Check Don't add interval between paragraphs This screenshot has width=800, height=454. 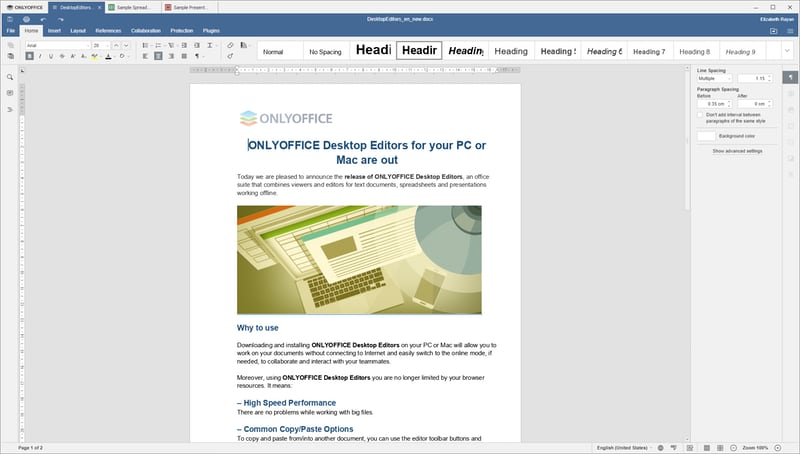pos(700,115)
